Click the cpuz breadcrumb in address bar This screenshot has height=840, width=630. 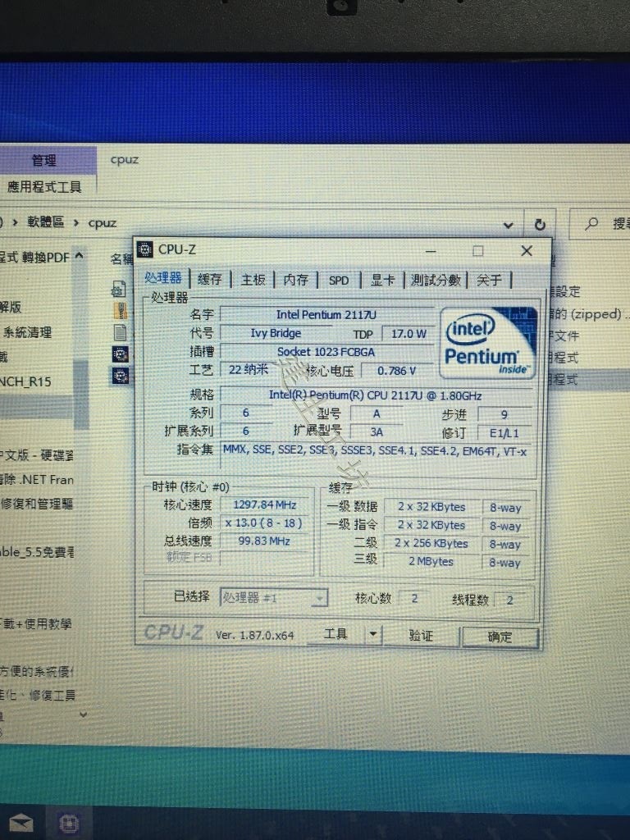(x=103, y=223)
